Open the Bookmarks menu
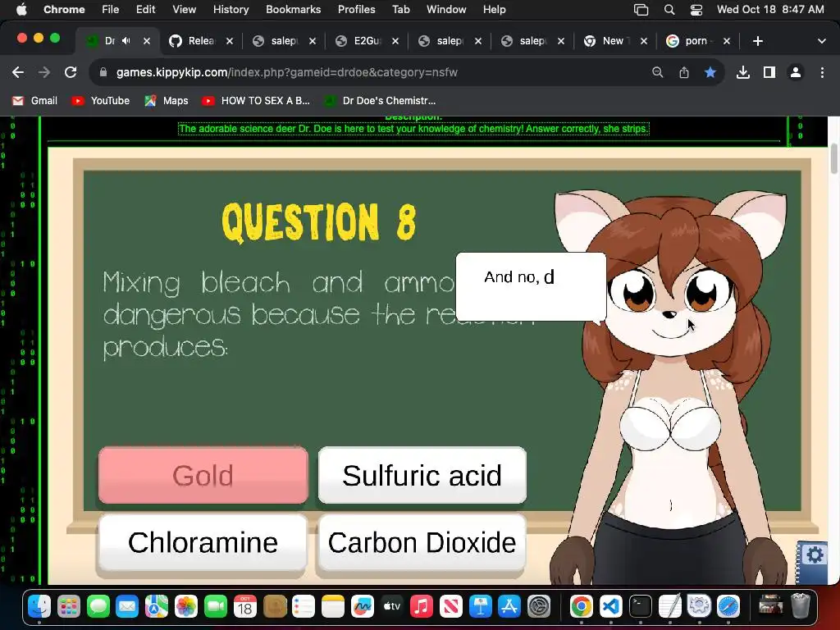 [294, 10]
